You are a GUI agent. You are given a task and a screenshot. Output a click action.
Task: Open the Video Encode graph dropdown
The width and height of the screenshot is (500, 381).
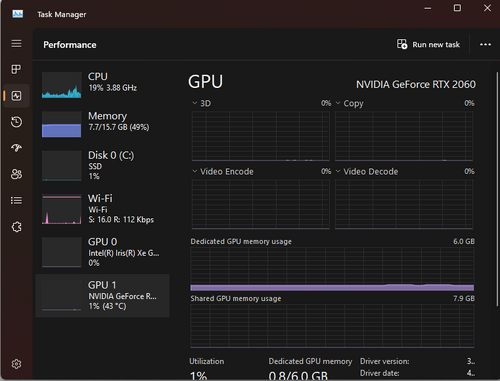click(223, 172)
